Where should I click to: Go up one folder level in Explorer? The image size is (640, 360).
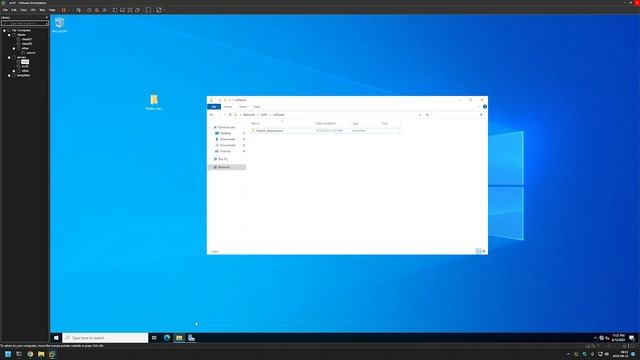[230, 115]
